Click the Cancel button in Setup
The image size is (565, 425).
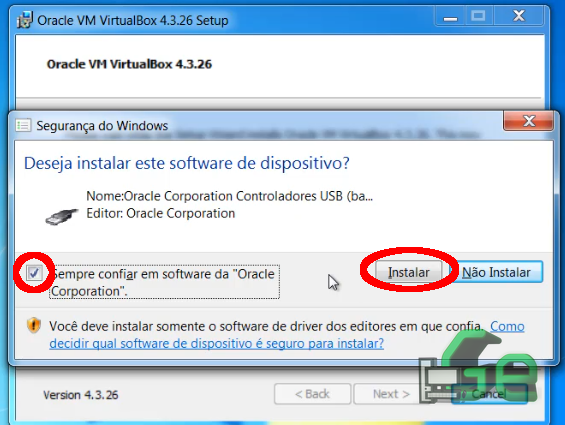pos(489,394)
